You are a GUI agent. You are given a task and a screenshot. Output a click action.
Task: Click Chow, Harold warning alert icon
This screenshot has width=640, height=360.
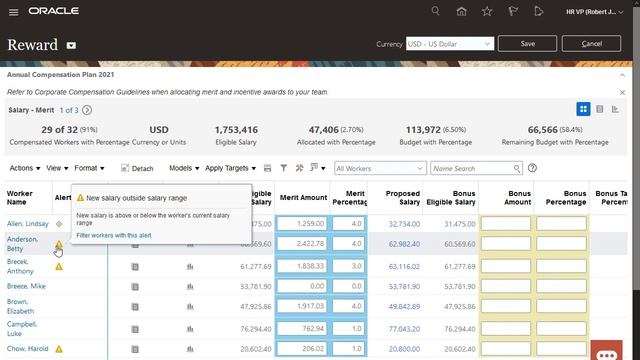[x=59, y=349]
